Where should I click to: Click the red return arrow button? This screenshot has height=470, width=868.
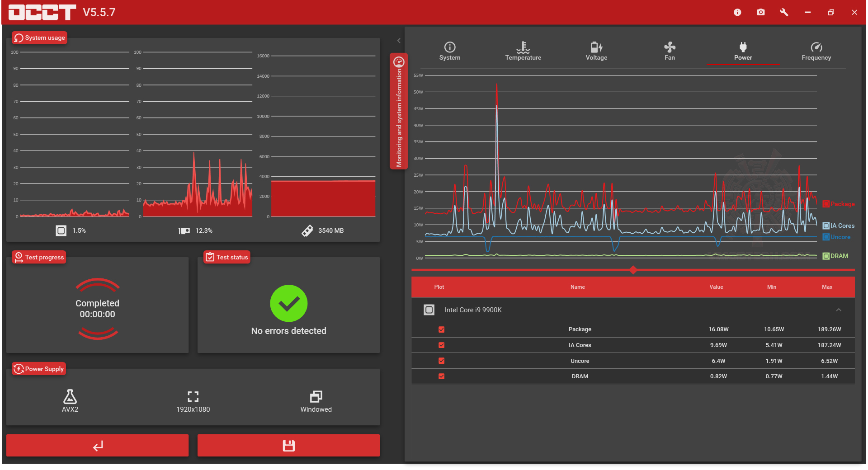coord(98,446)
